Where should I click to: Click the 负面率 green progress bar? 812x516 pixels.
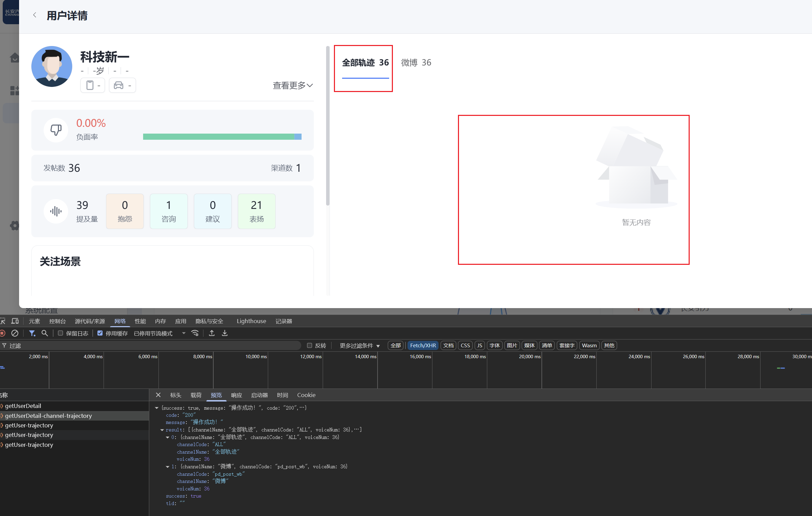point(218,137)
